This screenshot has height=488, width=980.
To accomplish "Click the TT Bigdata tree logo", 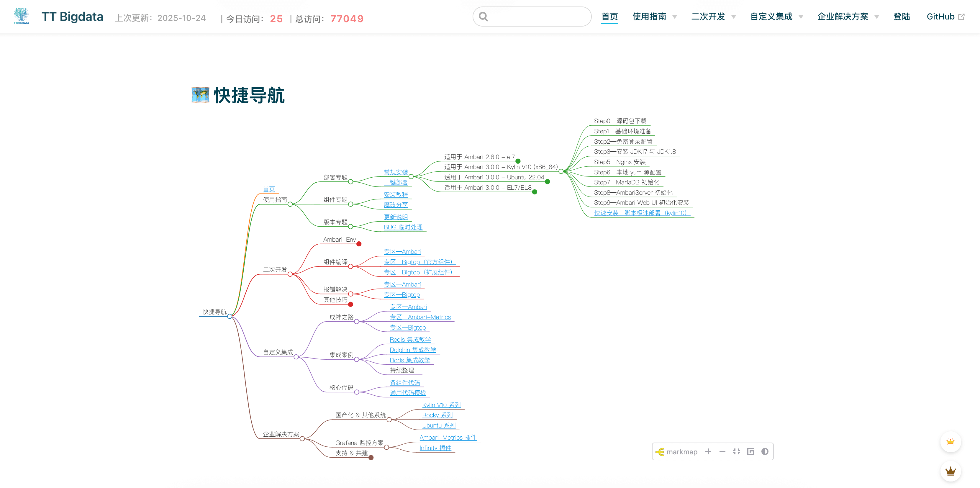I will [x=21, y=16].
